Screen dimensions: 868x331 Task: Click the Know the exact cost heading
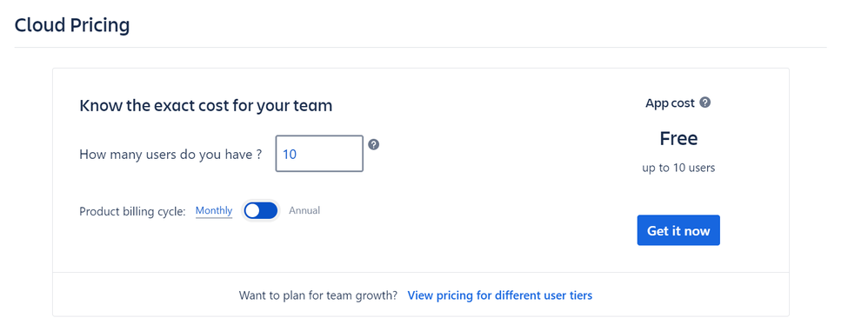[x=206, y=105]
